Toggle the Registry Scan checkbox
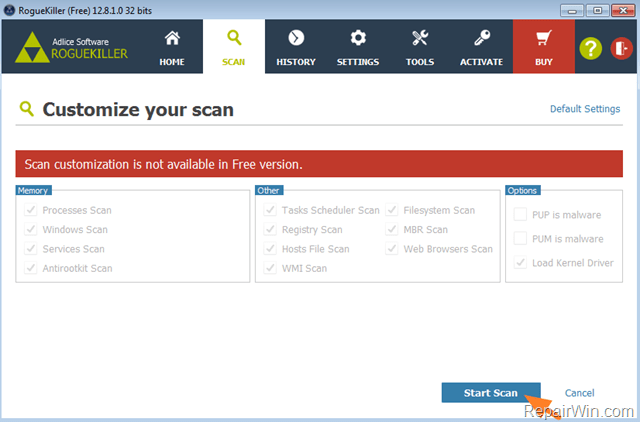Viewport: 640px width, 422px height. (x=270, y=229)
